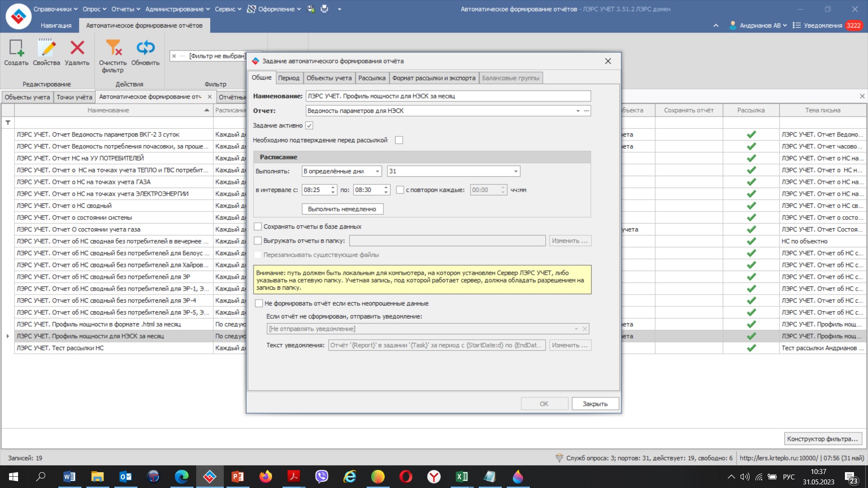Open the Windows taskbar search

point(41,477)
